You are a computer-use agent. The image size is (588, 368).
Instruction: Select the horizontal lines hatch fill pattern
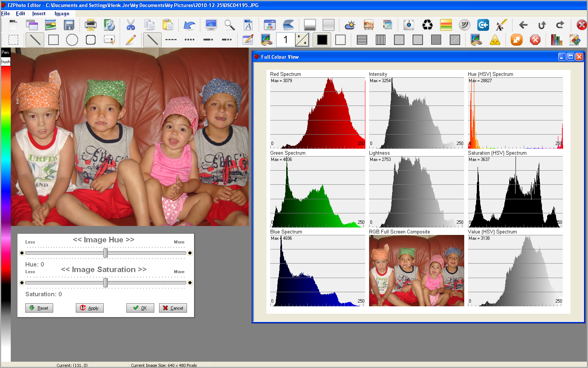tap(362, 40)
